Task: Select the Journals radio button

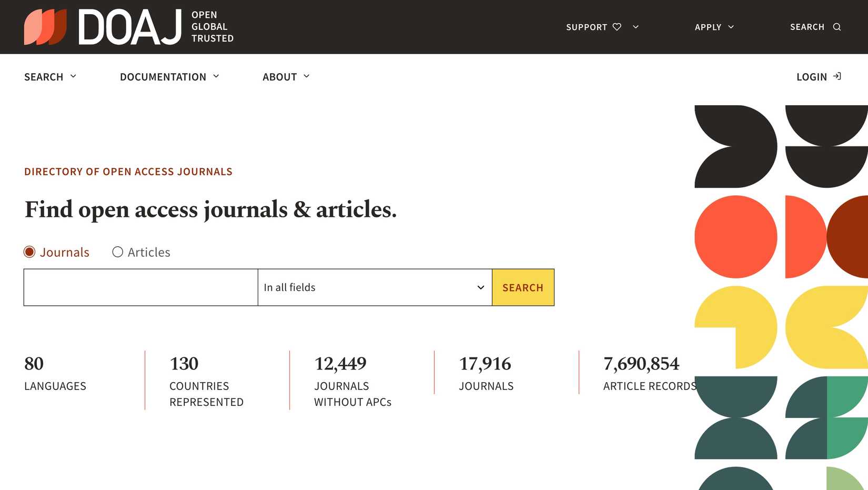Action: click(x=30, y=252)
